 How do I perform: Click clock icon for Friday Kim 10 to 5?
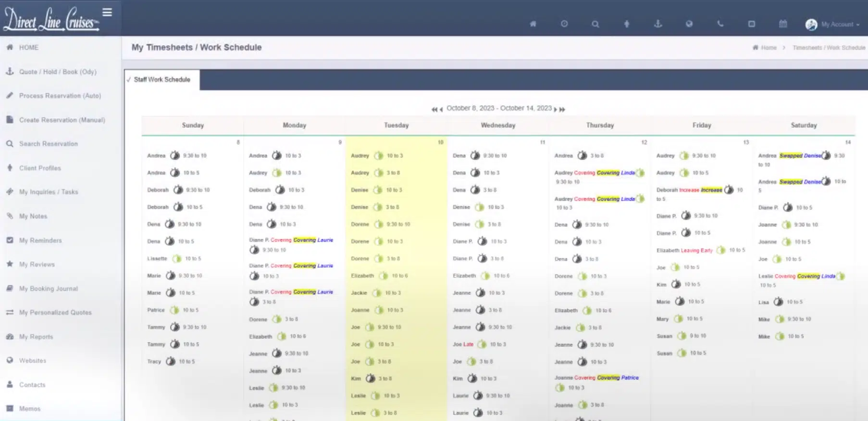point(676,284)
